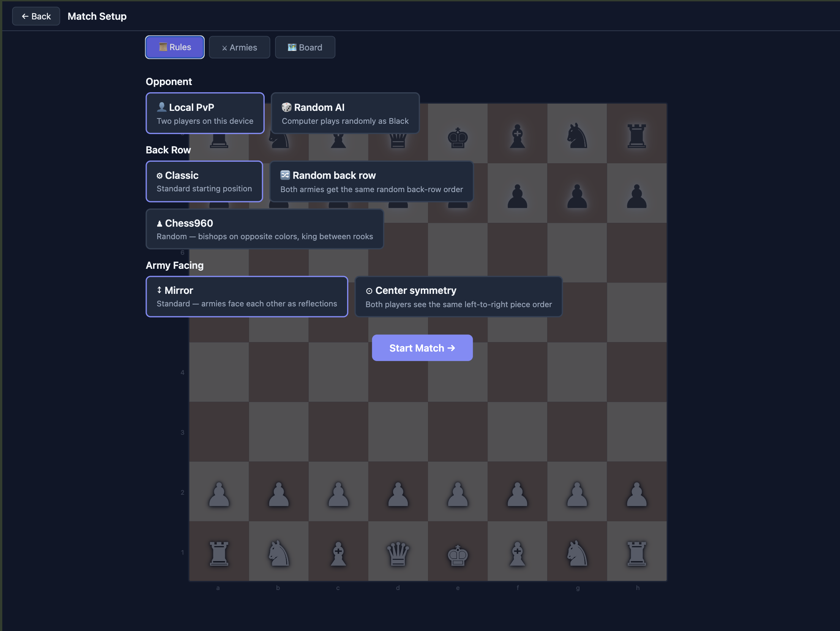Select the Local PvP opponent option

tap(205, 113)
